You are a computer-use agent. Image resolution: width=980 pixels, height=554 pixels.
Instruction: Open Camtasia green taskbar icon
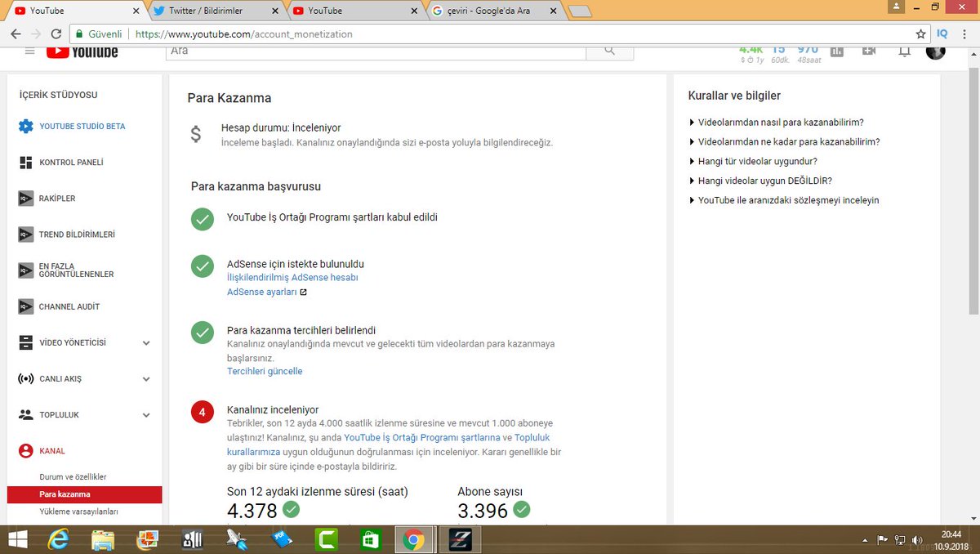[x=326, y=539]
